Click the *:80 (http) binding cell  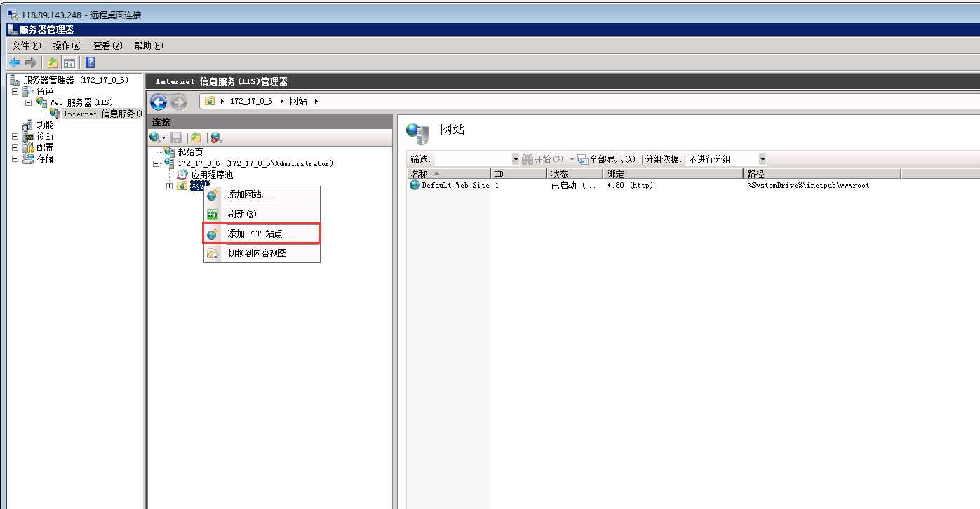(630, 185)
